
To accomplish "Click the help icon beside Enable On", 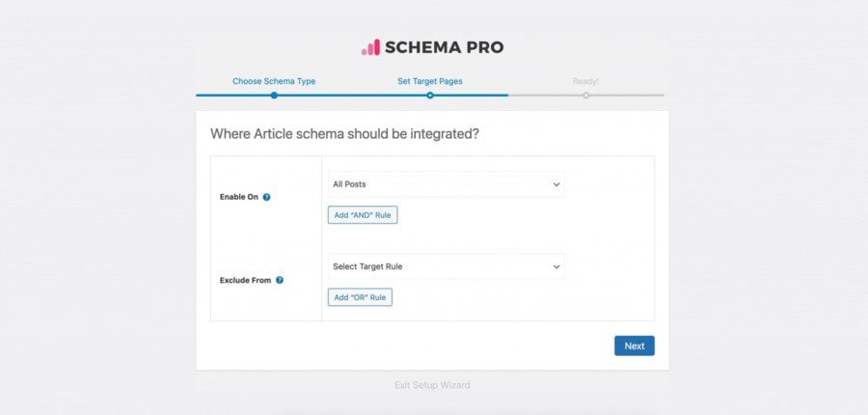I will pyautogui.click(x=266, y=197).
